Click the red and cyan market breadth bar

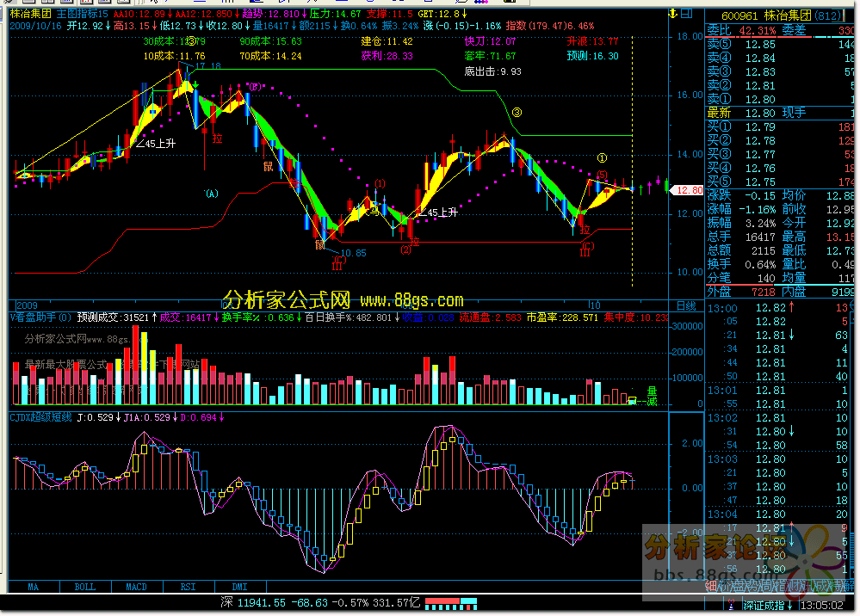coord(451,604)
